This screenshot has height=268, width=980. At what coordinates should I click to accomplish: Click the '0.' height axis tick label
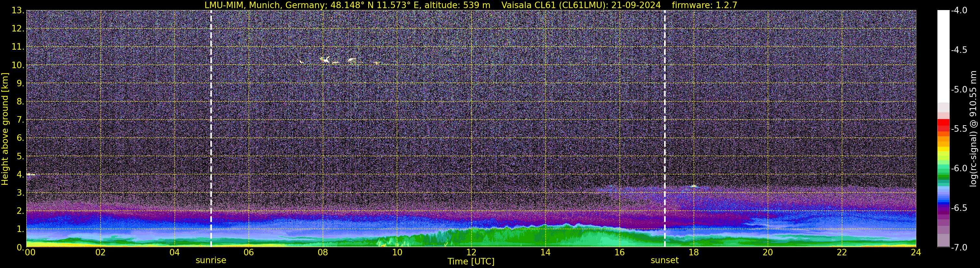[x=20, y=247]
